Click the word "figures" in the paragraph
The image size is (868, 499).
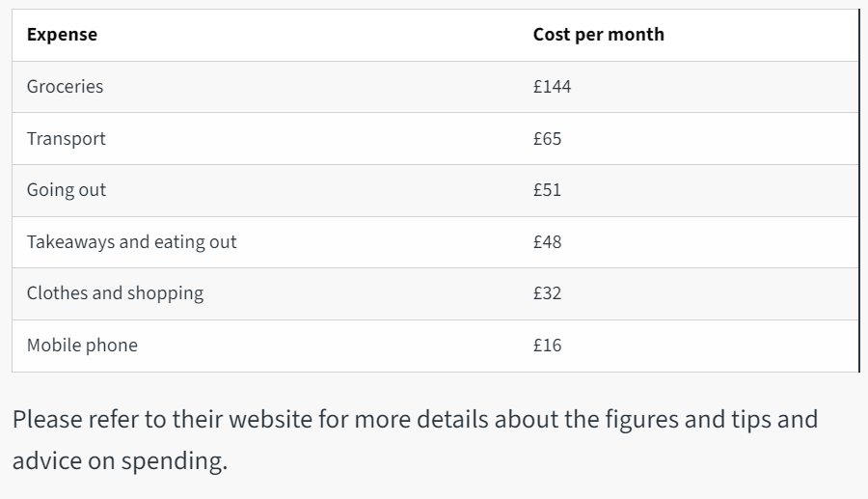point(641,420)
